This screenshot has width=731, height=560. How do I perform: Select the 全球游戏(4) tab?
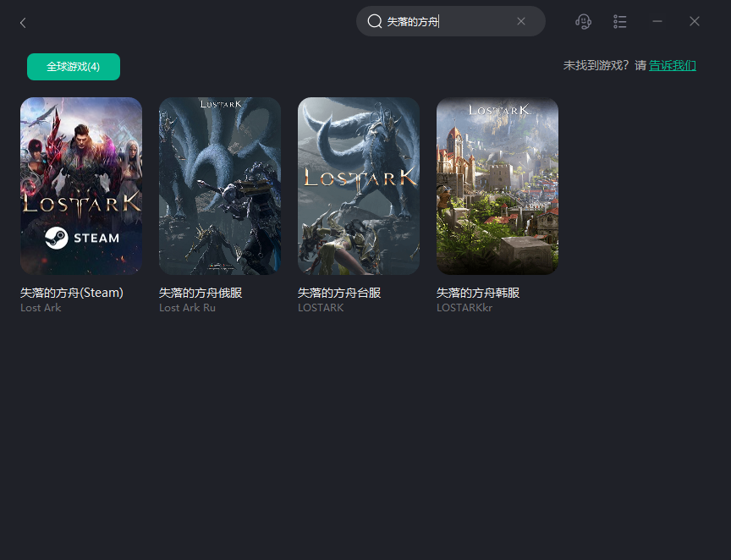click(74, 67)
